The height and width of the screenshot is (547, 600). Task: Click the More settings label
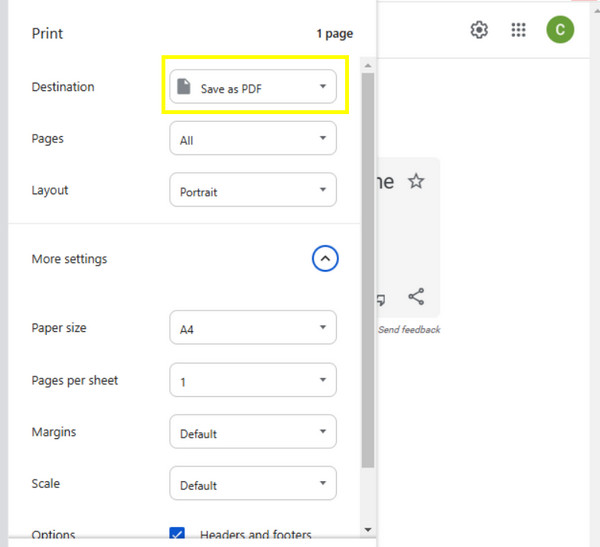(x=69, y=259)
